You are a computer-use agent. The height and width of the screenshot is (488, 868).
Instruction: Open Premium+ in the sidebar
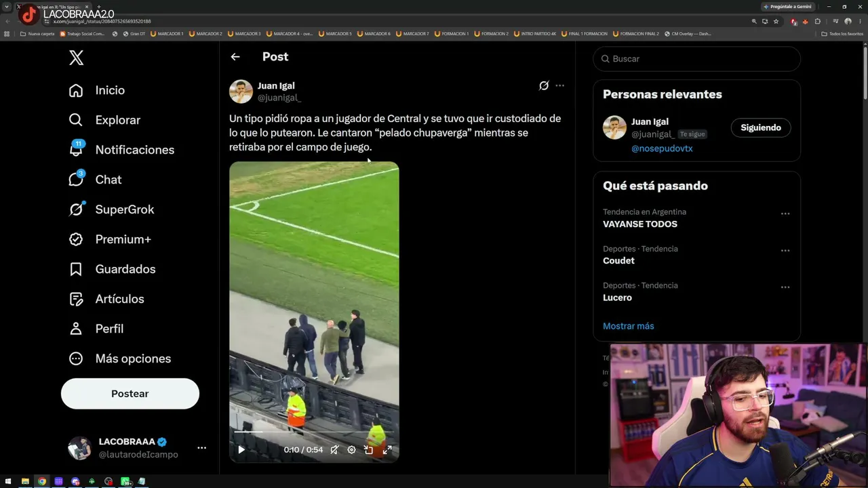[110, 239]
